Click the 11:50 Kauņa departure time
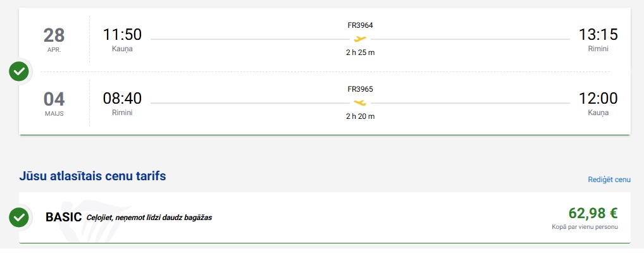Image resolution: width=644 pixels, height=258 pixels. 122,35
